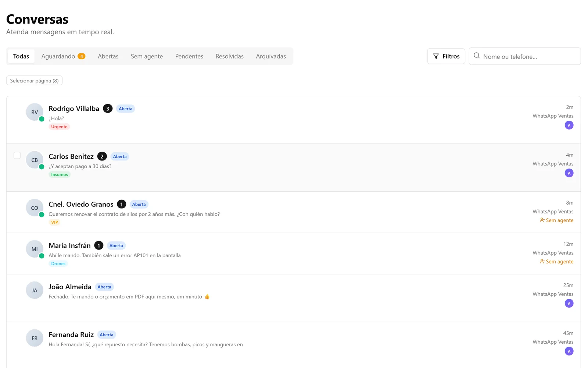
Task: View the Resolvidas tab
Action: click(229, 56)
